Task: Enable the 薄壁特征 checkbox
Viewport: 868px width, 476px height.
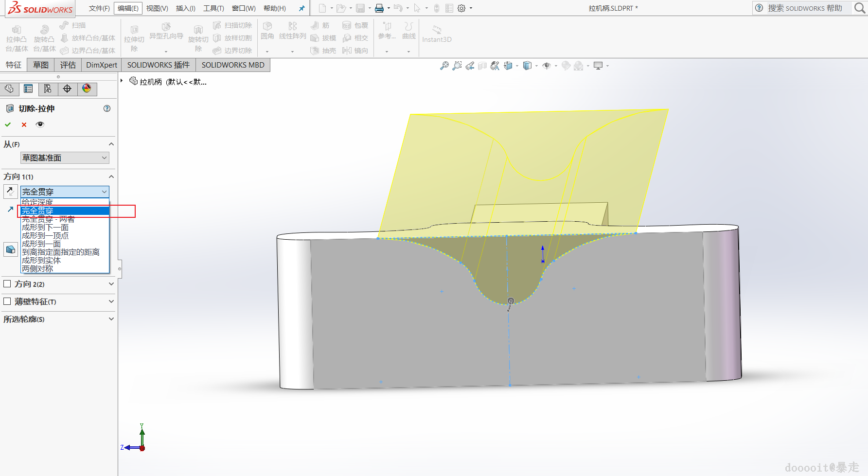Action: tap(7, 301)
